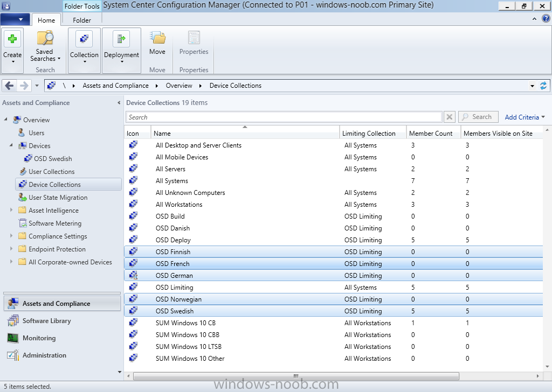Click the All Systems collection row icon
552x392 pixels.
point(133,180)
